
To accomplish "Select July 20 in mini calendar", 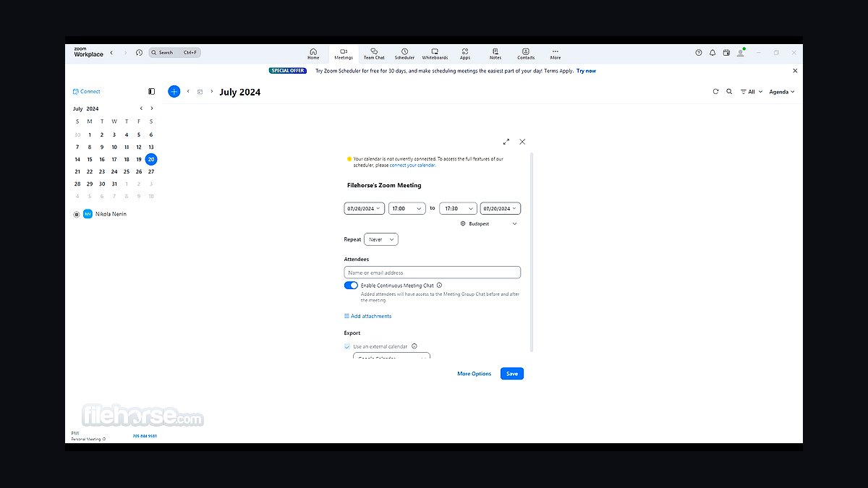I will coord(151,159).
